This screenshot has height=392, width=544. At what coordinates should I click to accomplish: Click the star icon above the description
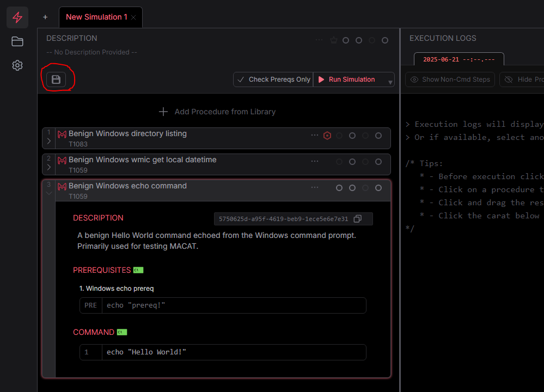click(334, 40)
